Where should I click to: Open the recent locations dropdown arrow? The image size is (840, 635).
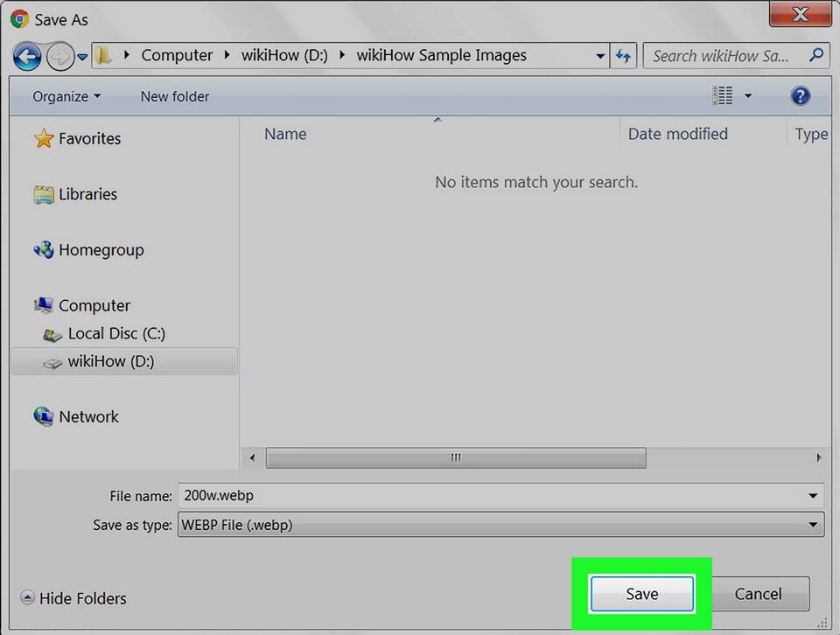tap(82, 57)
